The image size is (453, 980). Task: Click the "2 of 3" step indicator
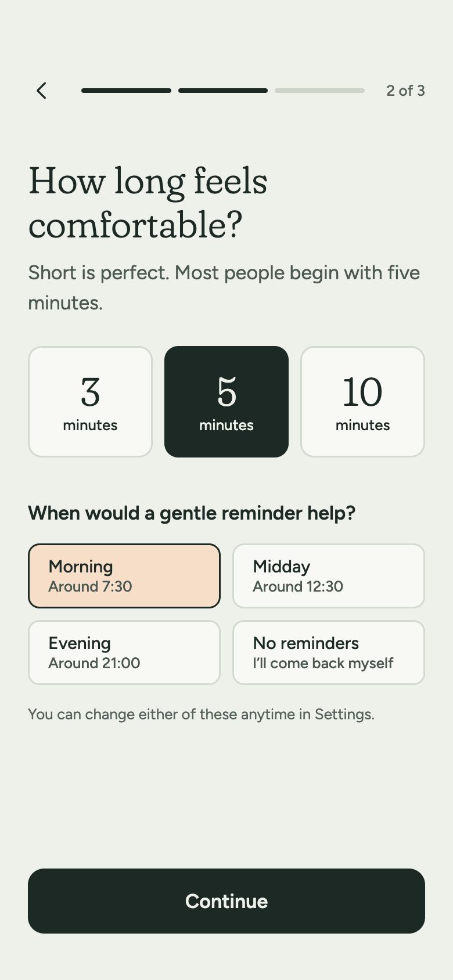pos(405,91)
